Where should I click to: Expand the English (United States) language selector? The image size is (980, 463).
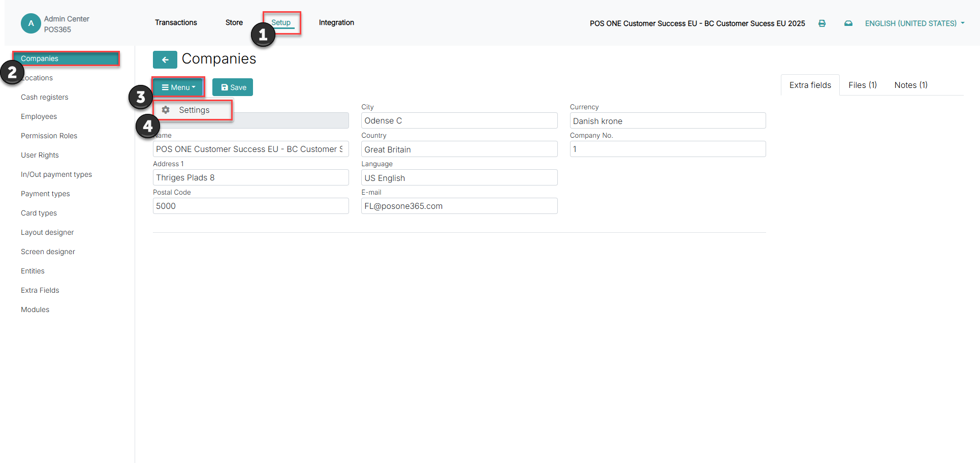coord(914,23)
